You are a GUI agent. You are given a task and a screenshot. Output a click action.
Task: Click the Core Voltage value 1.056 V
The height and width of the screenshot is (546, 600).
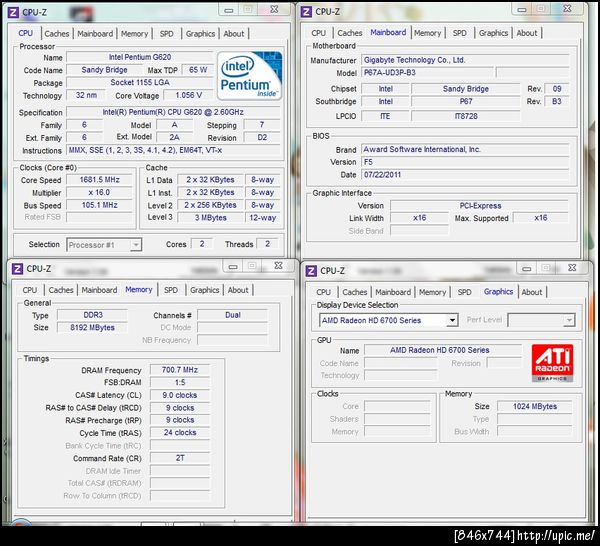(x=189, y=95)
